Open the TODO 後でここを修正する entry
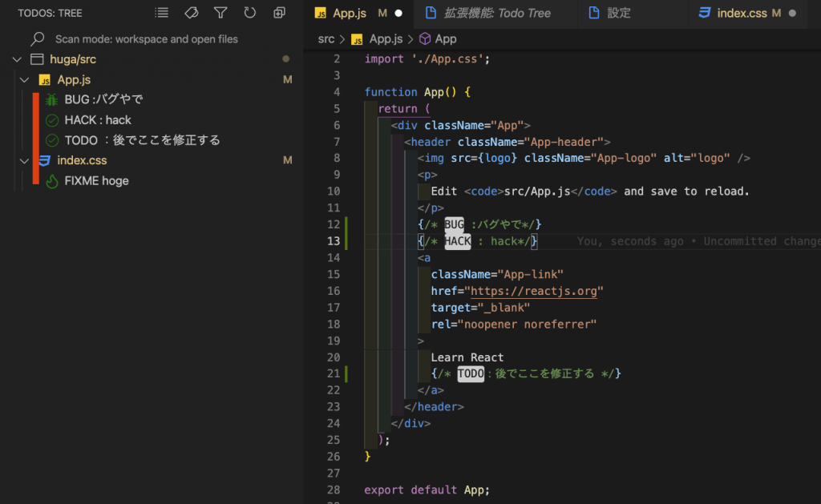The height and width of the screenshot is (504, 821). pos(142,140)
